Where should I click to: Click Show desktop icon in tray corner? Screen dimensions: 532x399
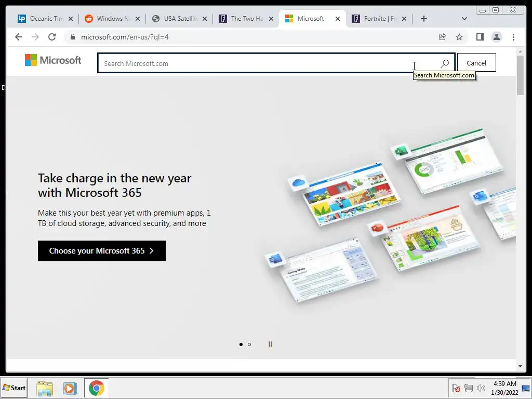coord(526,388)
